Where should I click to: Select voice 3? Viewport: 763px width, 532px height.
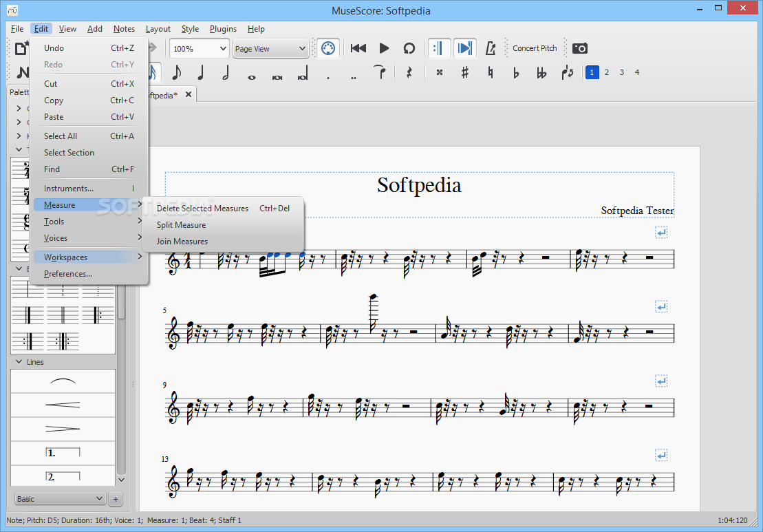(x=622, y=72)
